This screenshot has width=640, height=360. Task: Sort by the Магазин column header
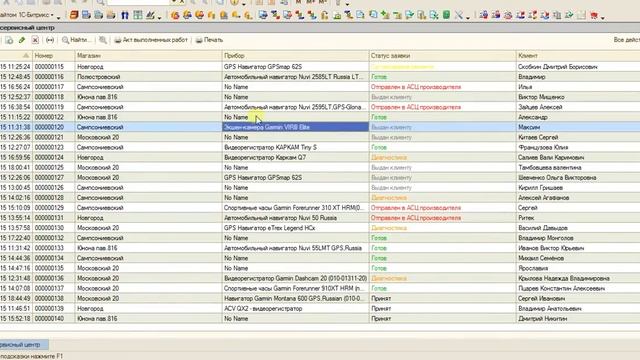coord(148,56)
